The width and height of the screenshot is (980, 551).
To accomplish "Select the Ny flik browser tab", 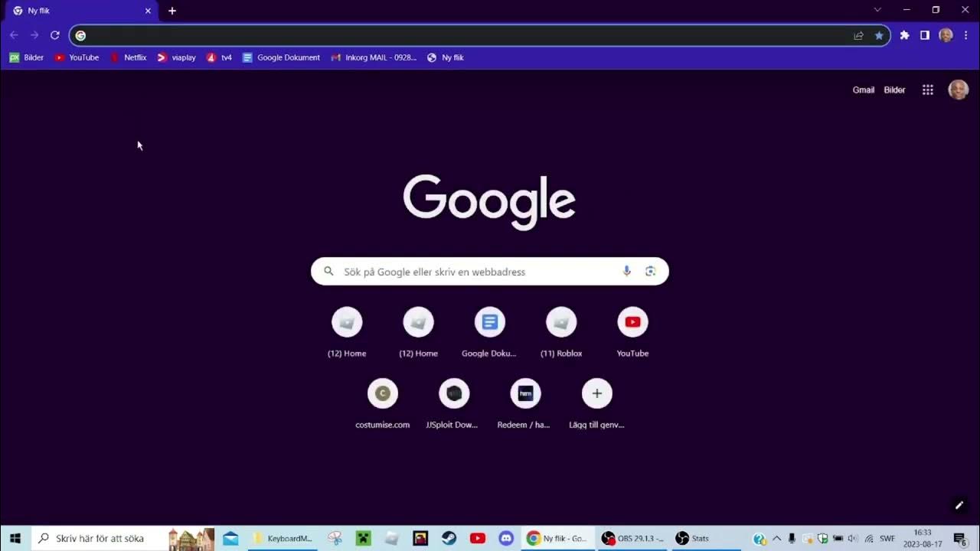I will pos(80,11).
